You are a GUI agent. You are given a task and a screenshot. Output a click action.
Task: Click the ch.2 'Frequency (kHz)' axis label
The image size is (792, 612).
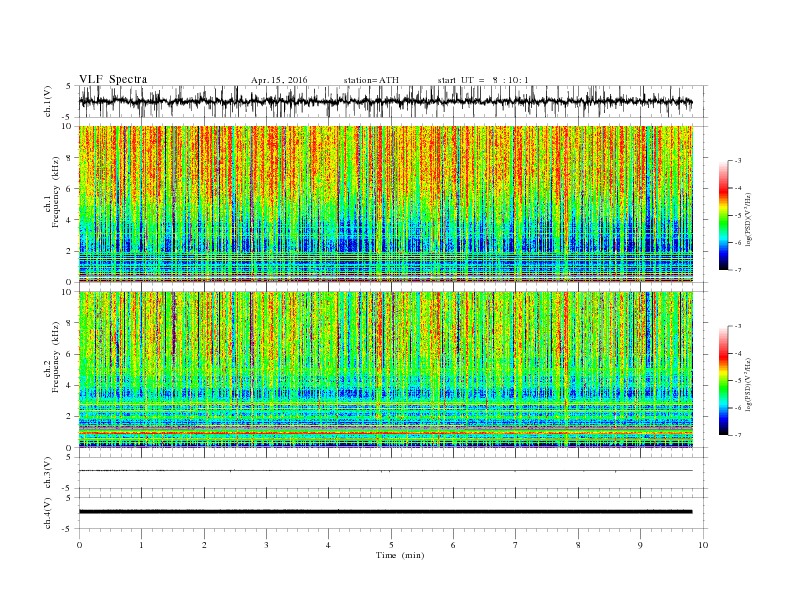pyautogui.click(x=56, y=356)
